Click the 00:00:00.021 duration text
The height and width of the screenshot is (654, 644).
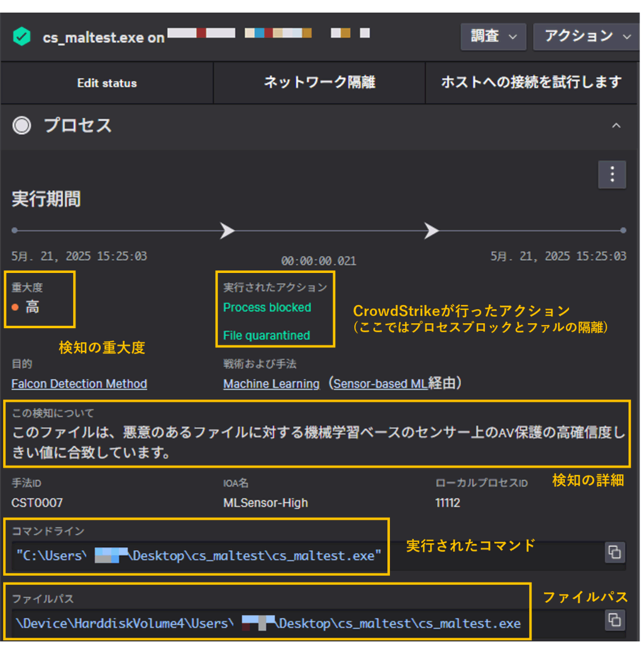[319, 261]
